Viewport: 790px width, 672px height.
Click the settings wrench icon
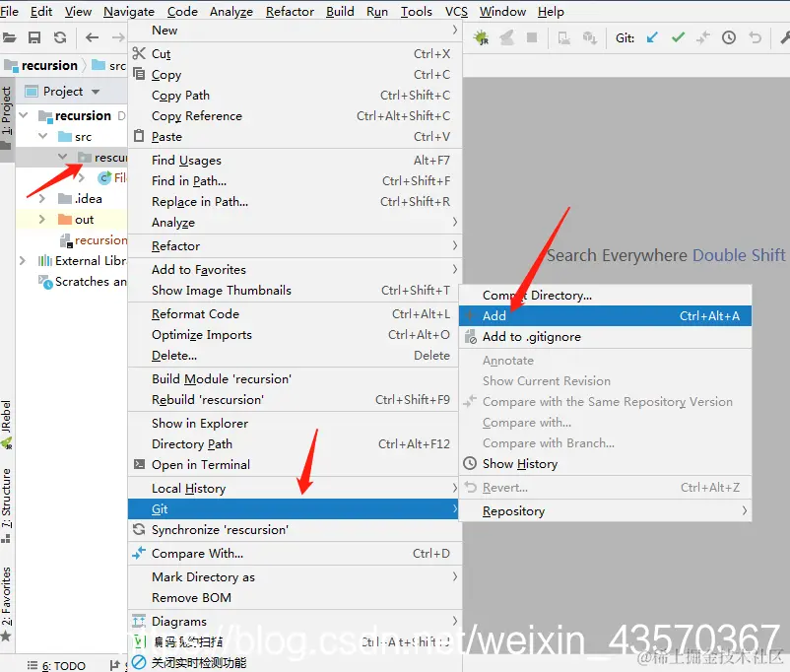[x=785, y=37]
